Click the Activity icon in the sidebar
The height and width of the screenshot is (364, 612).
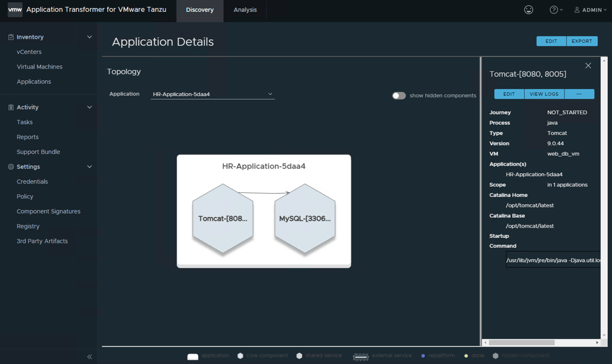pos(10,107)
